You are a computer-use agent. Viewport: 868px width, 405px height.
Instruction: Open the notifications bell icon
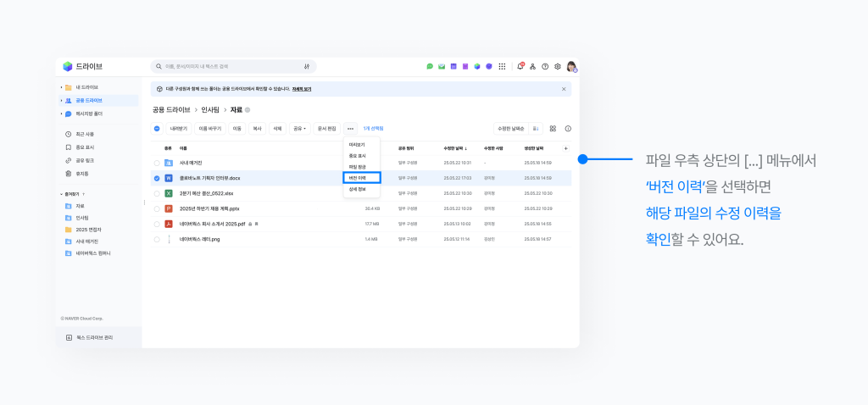(520, 66)
